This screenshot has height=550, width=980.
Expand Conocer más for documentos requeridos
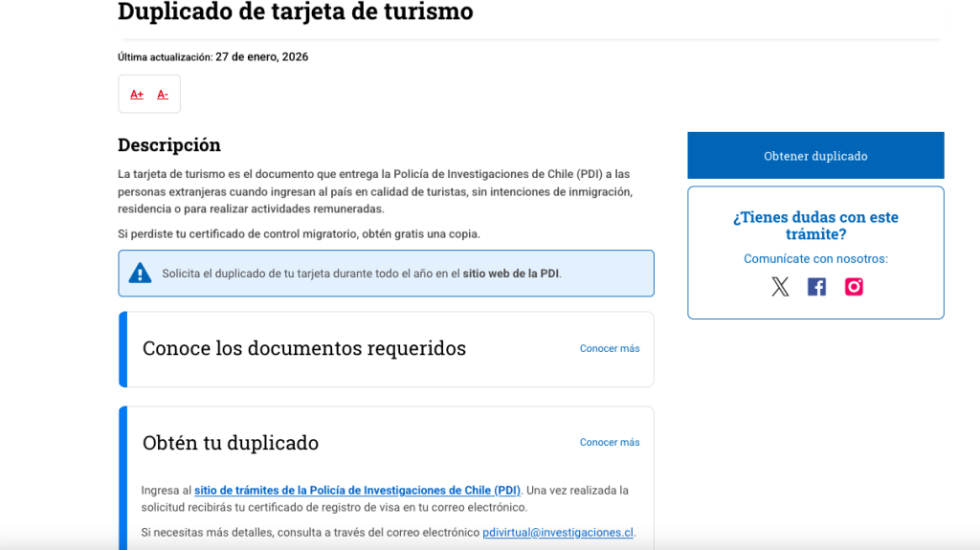click(610, 349)
